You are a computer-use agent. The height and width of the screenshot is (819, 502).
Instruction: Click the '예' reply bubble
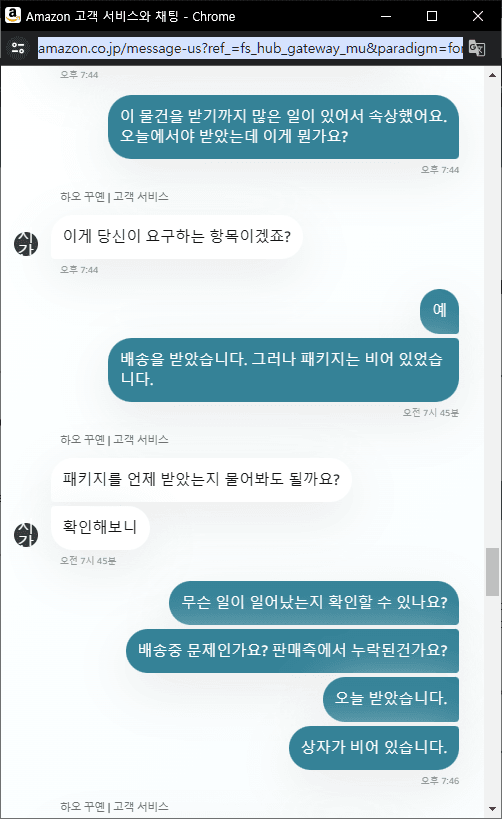[x=439, y=311]
